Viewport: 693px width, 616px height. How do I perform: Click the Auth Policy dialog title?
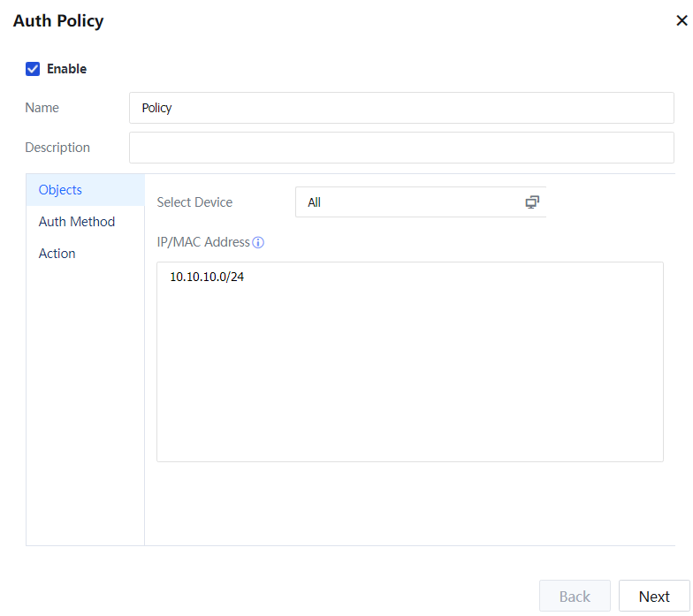tap(58, 21)
